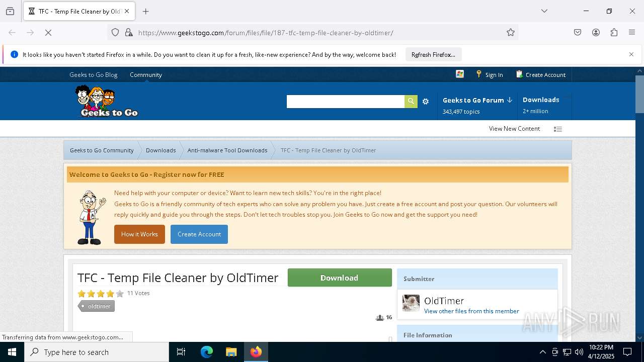Open Geeks to Go Blog link
Image resolution: width=644 pixels, height=362 pixels.
click(94, 74)
